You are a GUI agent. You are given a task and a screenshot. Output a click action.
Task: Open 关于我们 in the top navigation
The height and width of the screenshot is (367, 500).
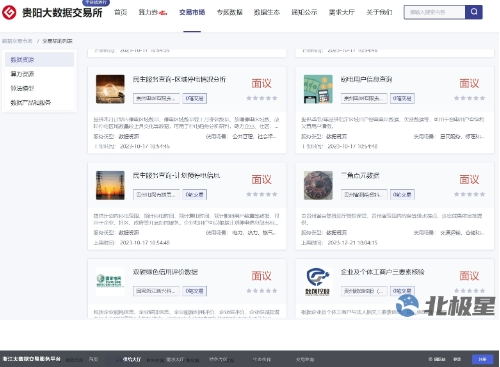pyautogui.click(x=379, y=12)
